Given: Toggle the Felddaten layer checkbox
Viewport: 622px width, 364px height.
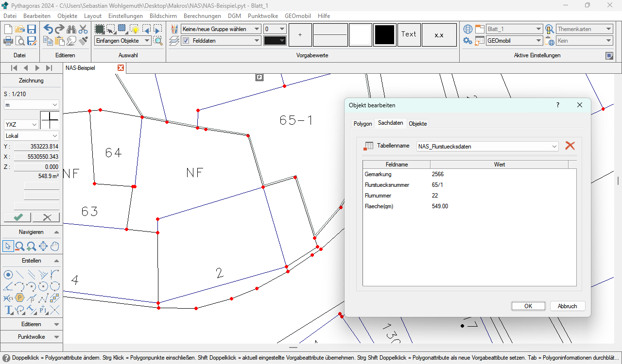Looking at the screenshot, I should 186,41.
